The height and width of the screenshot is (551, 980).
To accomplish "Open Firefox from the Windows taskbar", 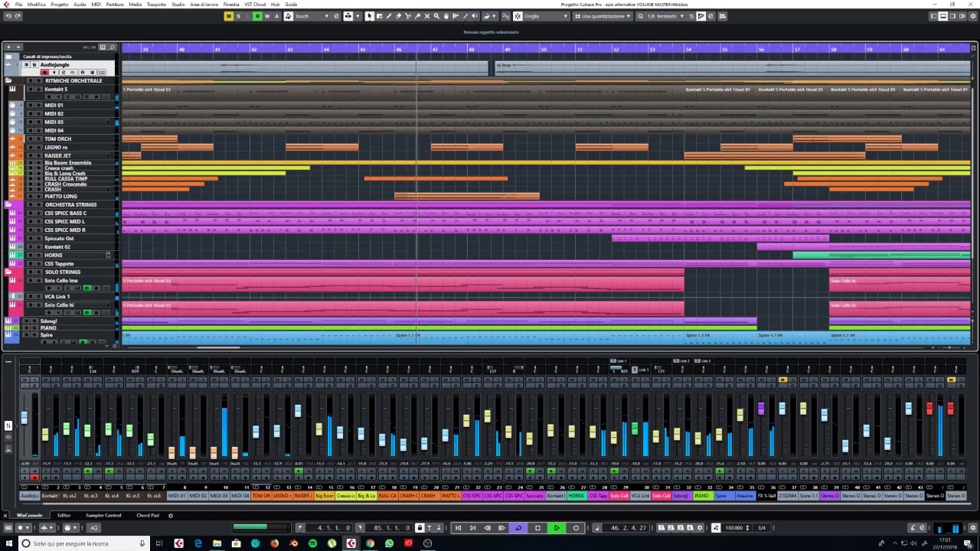I will tap(274, 543).
